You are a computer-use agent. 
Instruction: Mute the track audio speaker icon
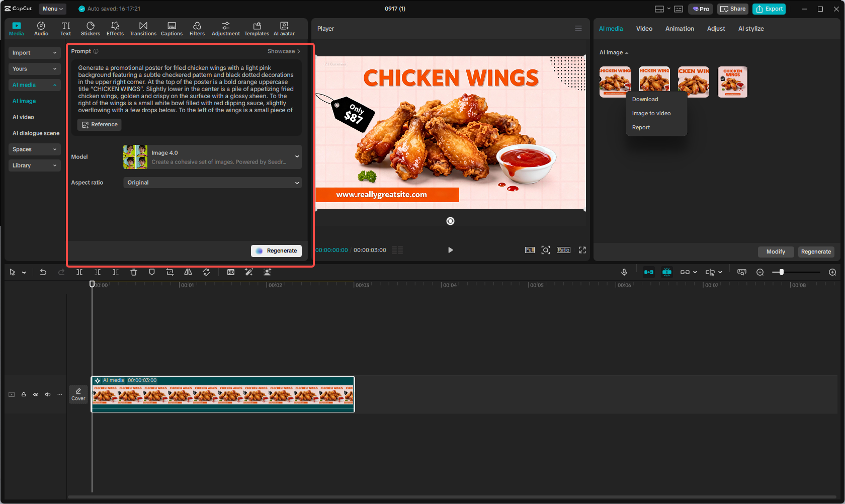coord(48,394)
